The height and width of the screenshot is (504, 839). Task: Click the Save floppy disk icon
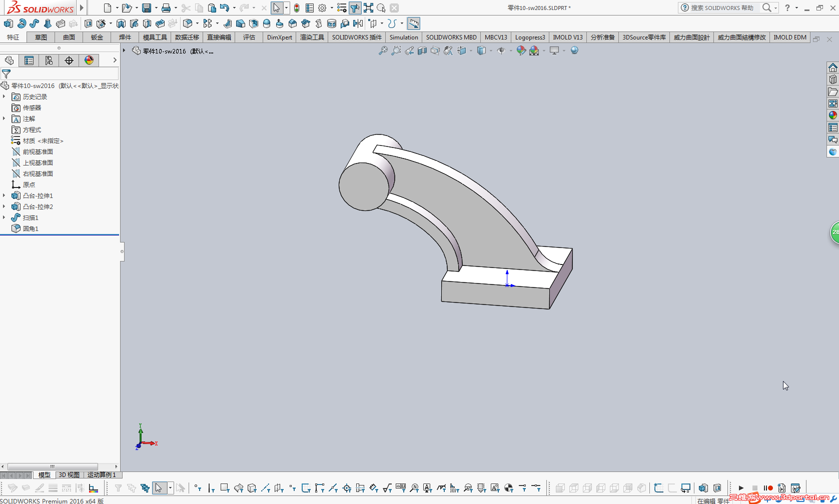click(147, 8)
